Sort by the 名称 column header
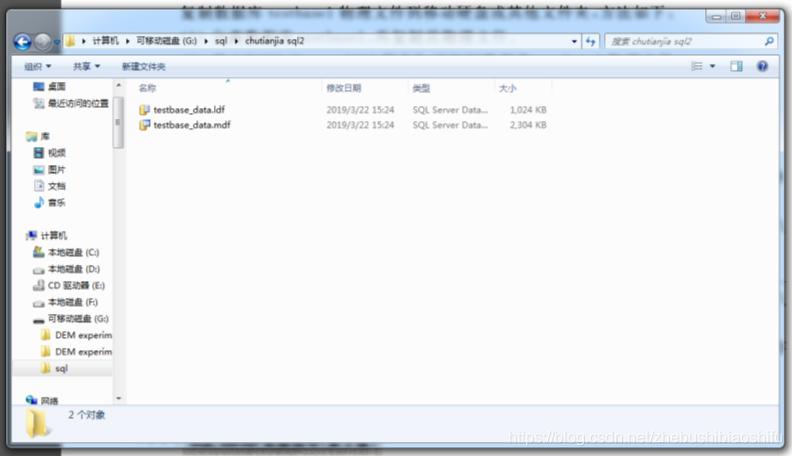792x456 pixels. pos(147,88)
